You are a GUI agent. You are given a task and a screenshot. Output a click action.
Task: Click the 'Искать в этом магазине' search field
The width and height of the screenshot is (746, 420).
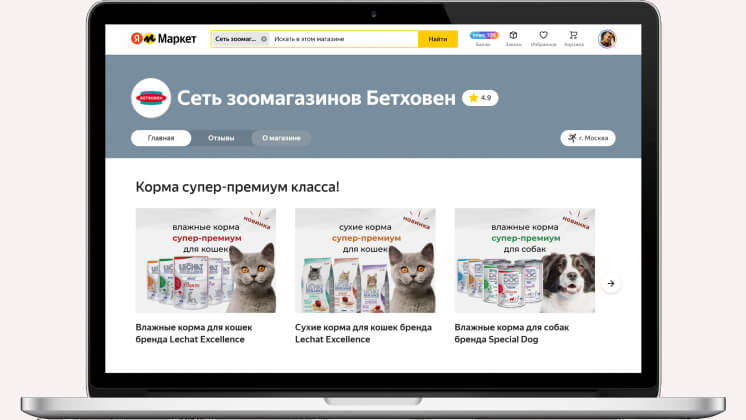click(344, 39)
